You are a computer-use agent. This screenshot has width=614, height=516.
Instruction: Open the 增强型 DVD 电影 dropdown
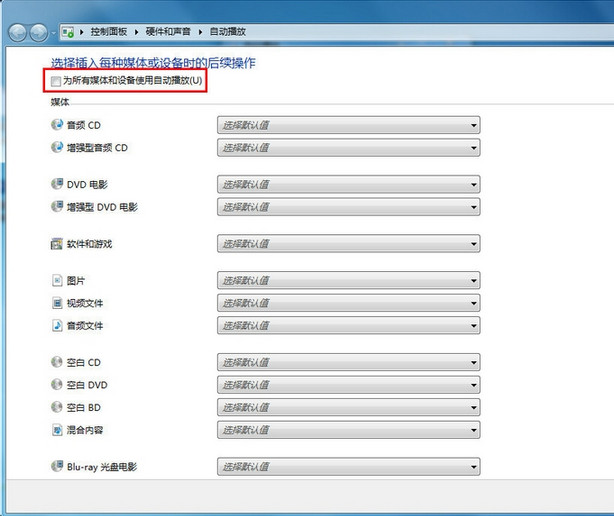(349, 207)
